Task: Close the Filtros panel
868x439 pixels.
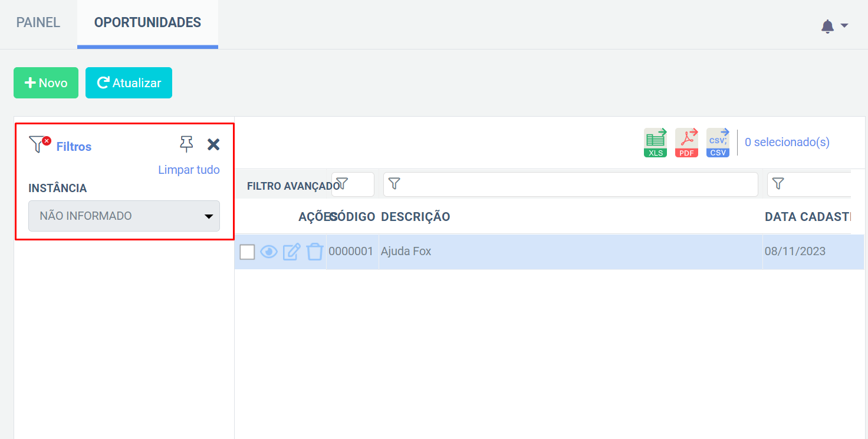Action: [213, 144]
